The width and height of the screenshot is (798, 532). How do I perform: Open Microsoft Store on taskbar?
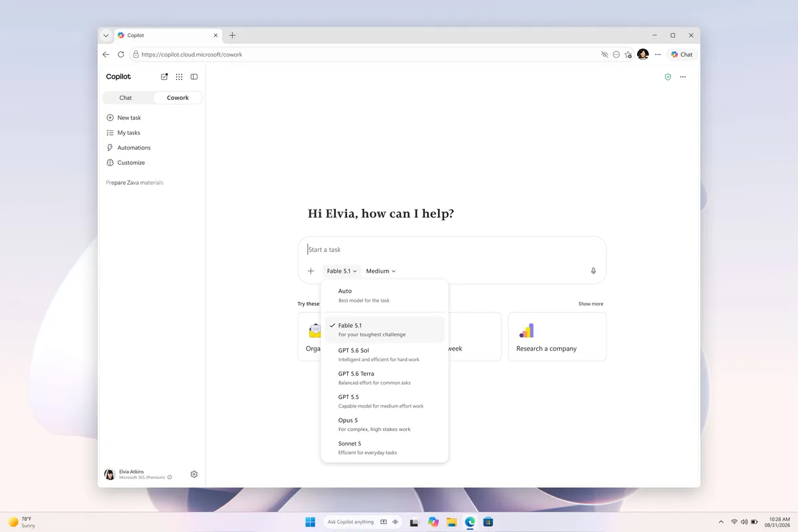tap(487, 522)
